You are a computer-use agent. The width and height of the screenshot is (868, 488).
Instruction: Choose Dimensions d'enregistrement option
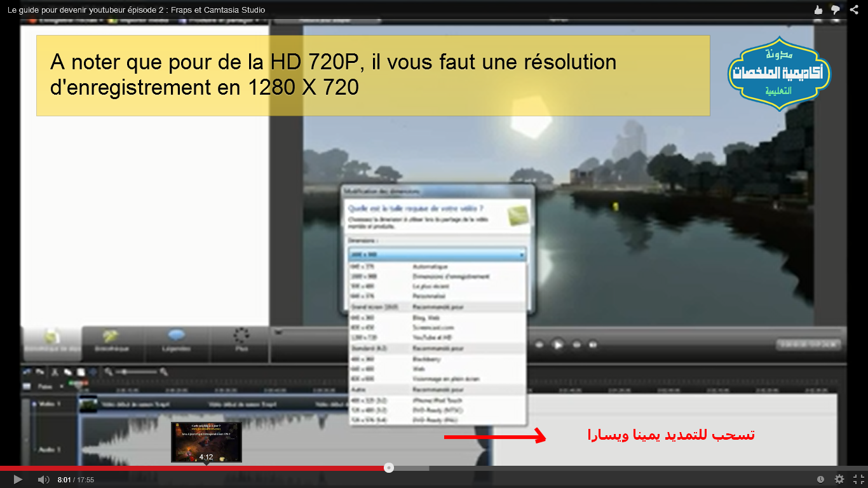438,276
